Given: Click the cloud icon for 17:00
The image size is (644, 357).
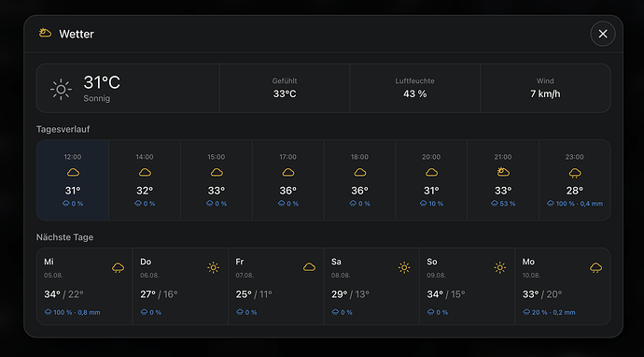Looking at the screenshot, I should coord(287,173).
